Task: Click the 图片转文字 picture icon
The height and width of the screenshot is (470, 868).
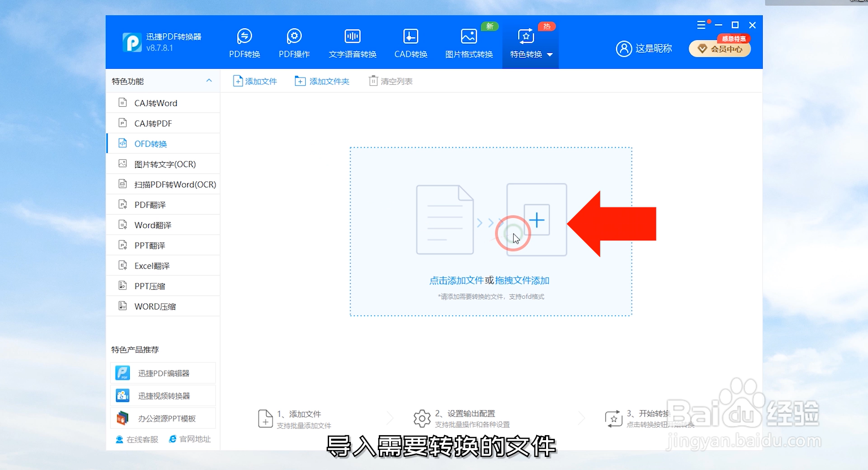Action: pyautogui.click(x=123, y=164)
